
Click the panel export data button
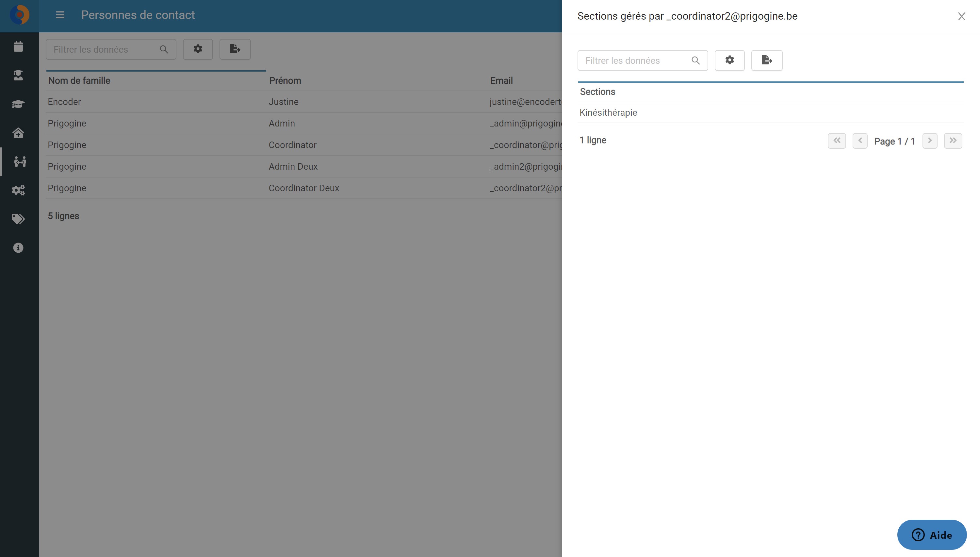click(766, 60)
